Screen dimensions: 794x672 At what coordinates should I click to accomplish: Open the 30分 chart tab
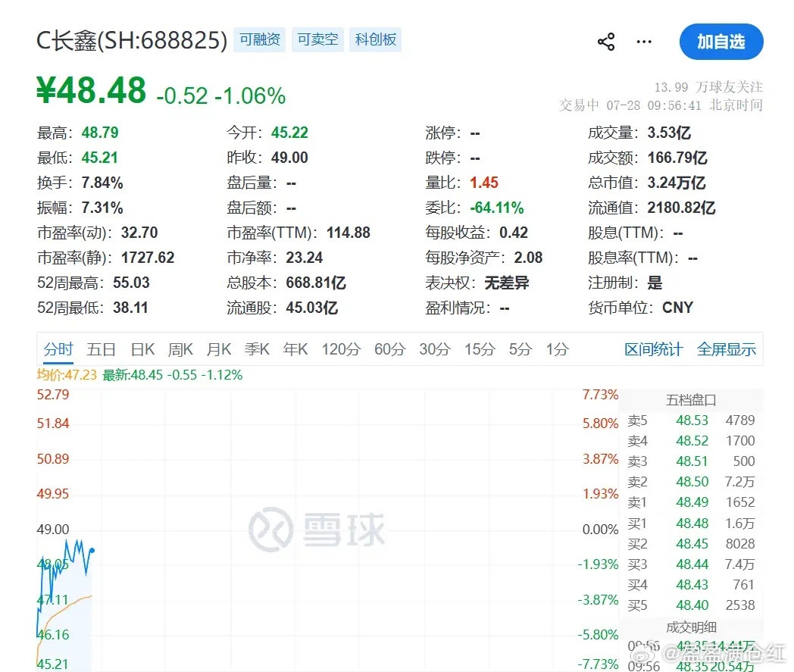tap(435, 349)
